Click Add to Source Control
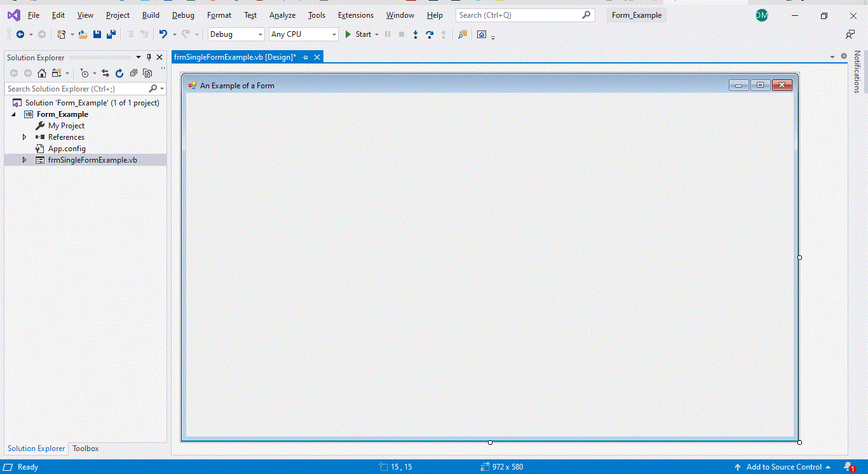 point(783,467)
